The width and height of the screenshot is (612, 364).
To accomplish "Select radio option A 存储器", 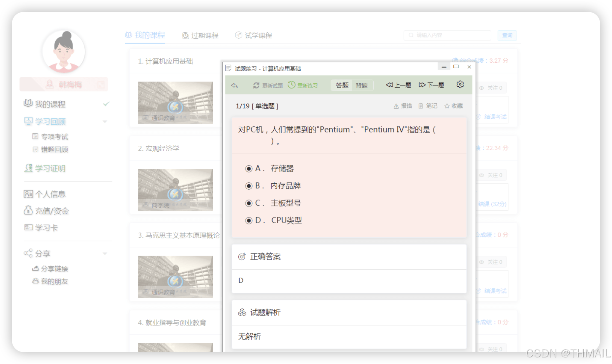I will point(249,168).
